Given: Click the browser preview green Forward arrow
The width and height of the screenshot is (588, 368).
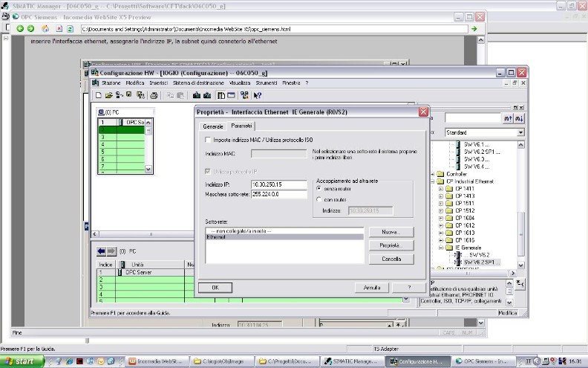Looking at the screenshot, I should [30, 28].
